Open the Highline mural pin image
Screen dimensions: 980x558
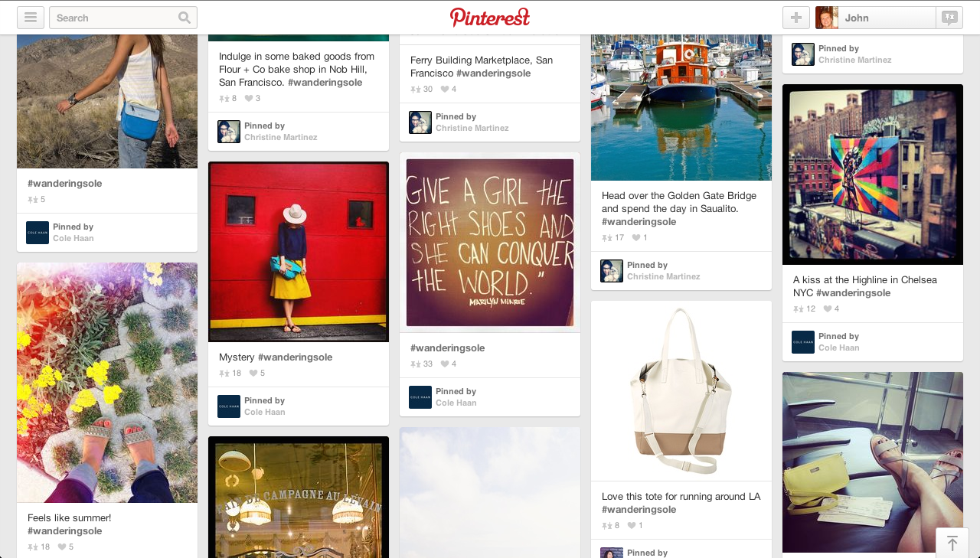[x=873, y=175]
